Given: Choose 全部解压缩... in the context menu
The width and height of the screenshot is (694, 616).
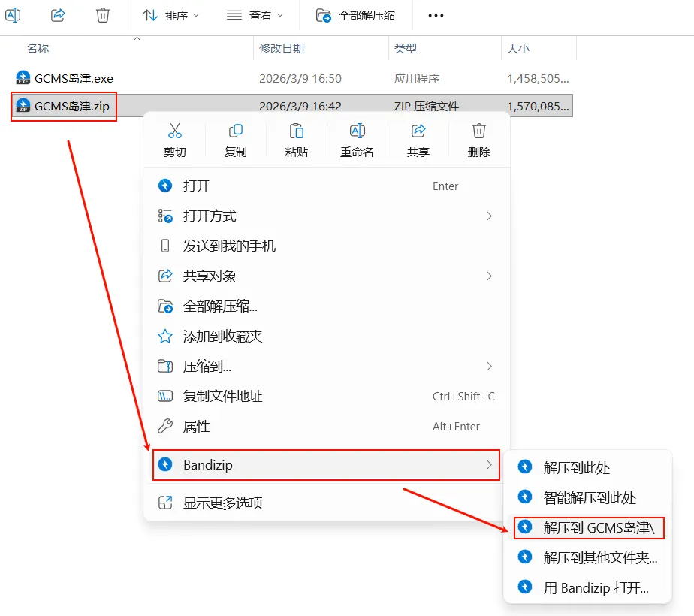Looking at the screenshot, I should [327, 306].
